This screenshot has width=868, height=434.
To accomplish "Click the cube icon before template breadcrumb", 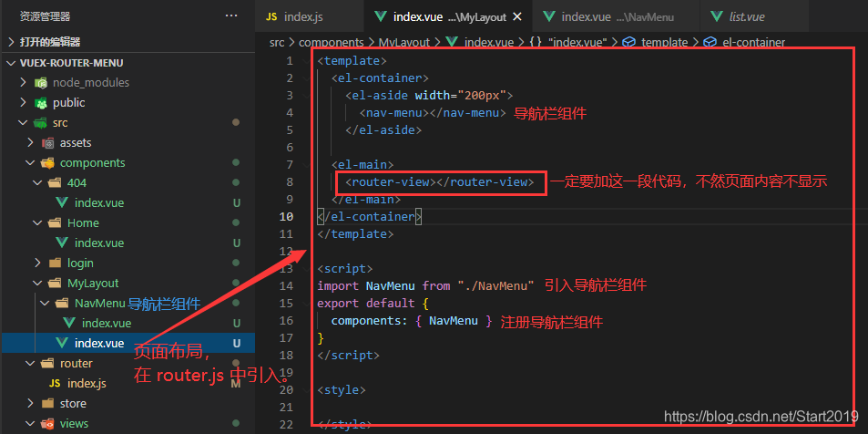I will 628,42.
